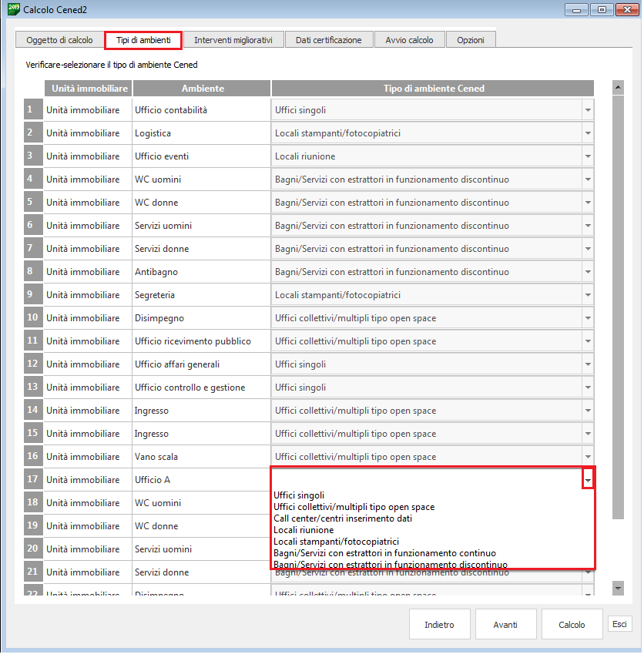Image resolution: width=644 pixels, height=661 pixels.
Task: Click the Avanti button
Action: (x=505, y=625)
